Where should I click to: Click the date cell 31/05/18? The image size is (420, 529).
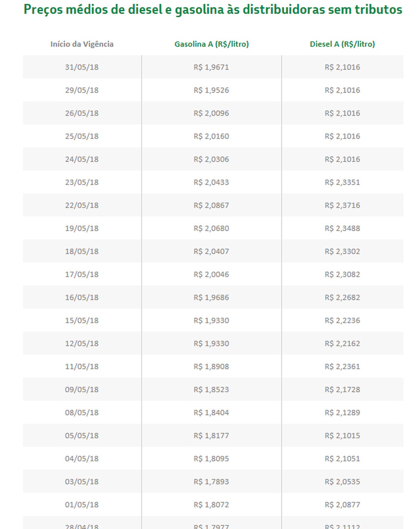pyautogui.click(x=82, y=67)
